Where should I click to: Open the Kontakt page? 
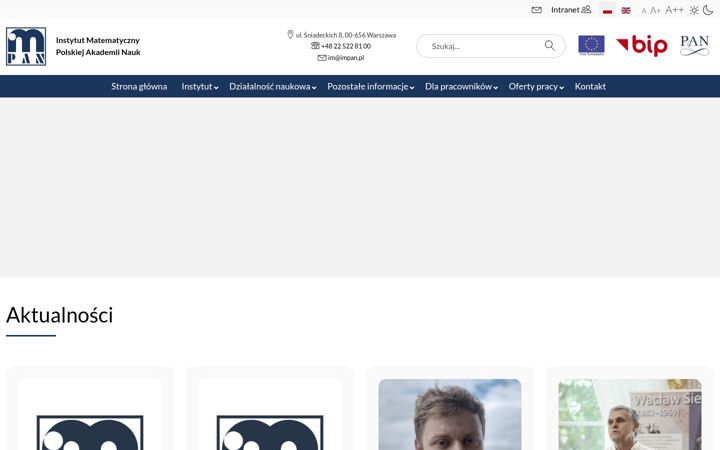[590, 86]
